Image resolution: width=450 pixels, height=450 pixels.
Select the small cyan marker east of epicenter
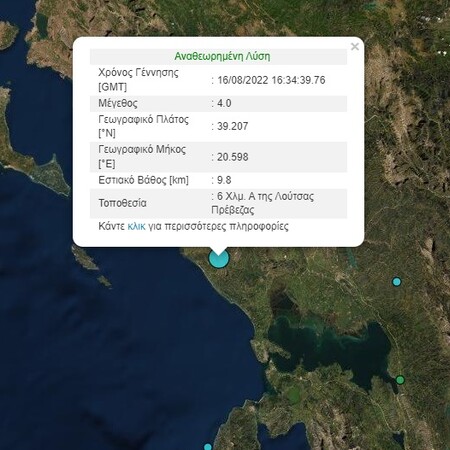396,282
